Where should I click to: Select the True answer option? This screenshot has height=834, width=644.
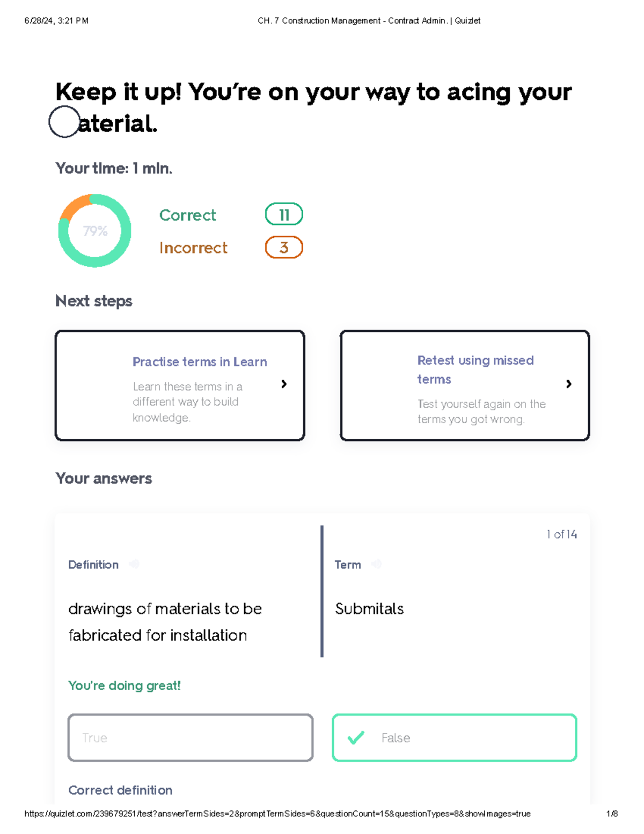pyautogui.click(x=191, y=738)
